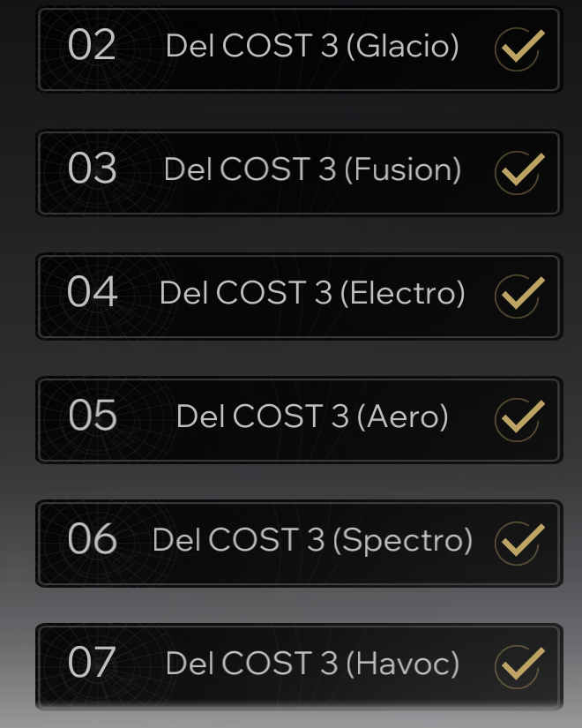Toggle checkmark for Del COST 3 (Electro)

click(x=519, y=295)
